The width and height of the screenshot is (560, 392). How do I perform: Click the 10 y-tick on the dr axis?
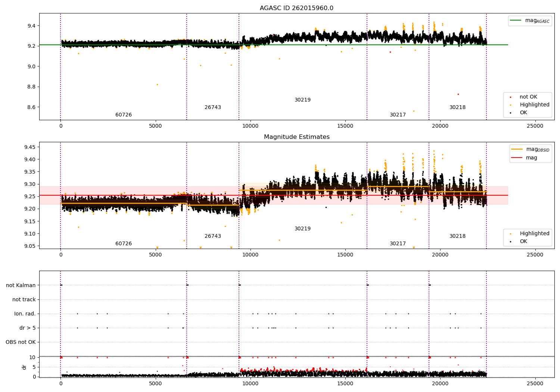point(32,357)
